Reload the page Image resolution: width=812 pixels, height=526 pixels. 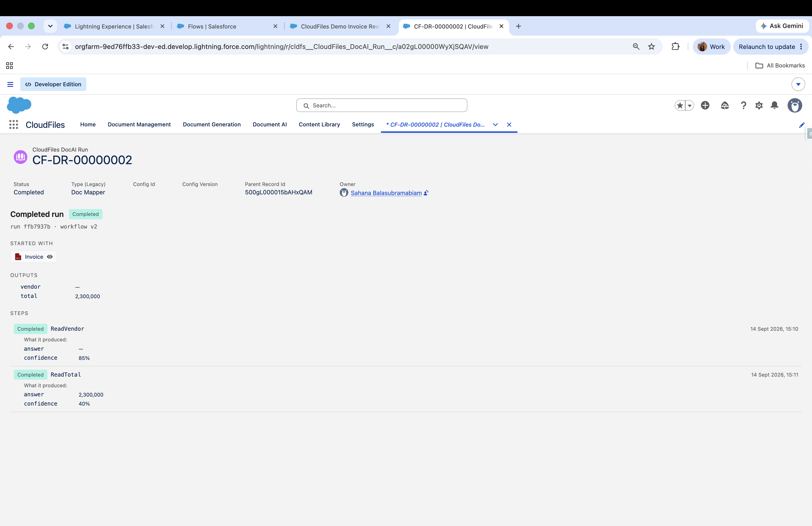pyautogui.click(x=45, y=47)
